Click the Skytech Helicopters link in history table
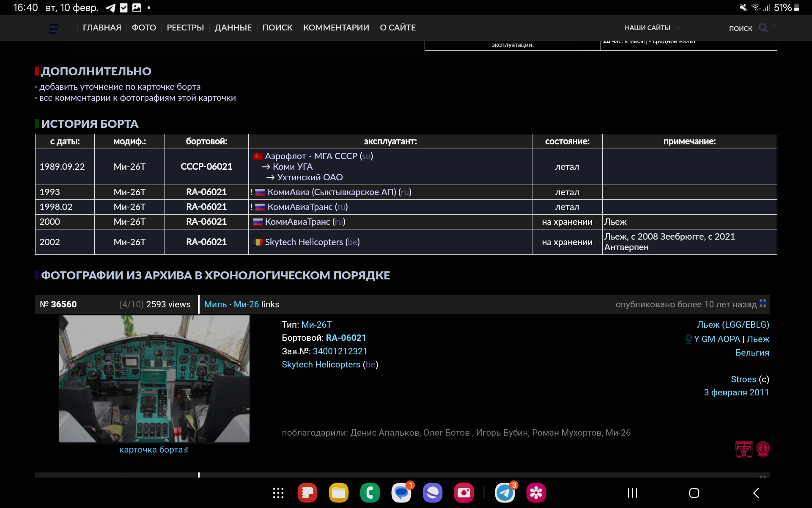Viewport: 812px width, 508px height. pos(304,242)
